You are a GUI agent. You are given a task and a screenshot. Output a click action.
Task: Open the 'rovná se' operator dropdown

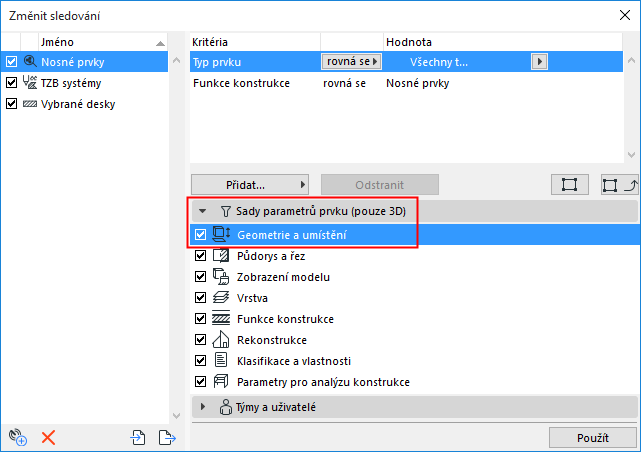[352, 62]
